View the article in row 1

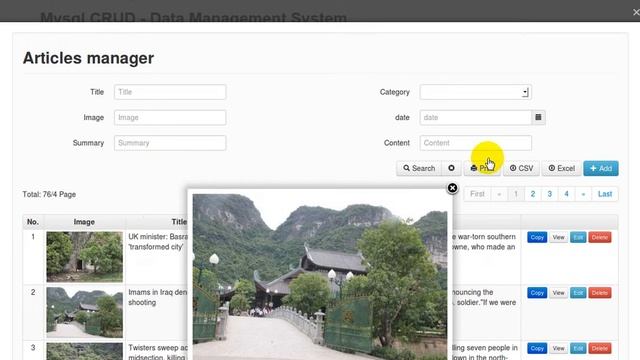558,237
